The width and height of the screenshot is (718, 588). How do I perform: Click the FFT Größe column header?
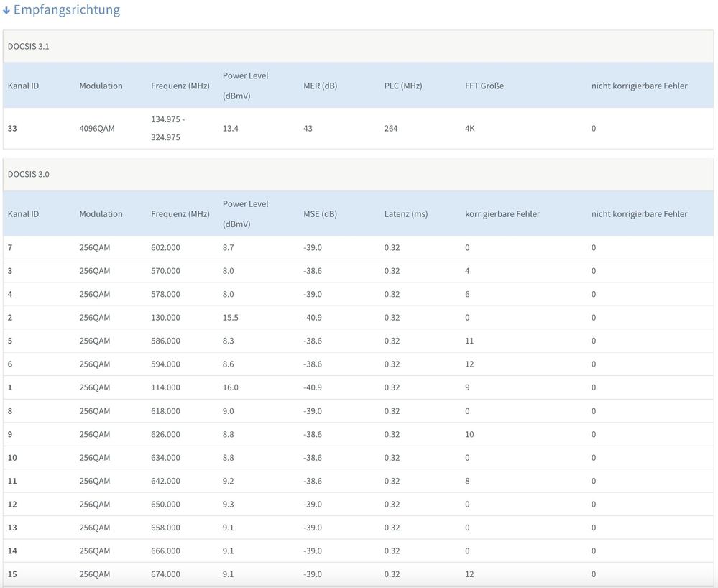click(x=484, y=86)
